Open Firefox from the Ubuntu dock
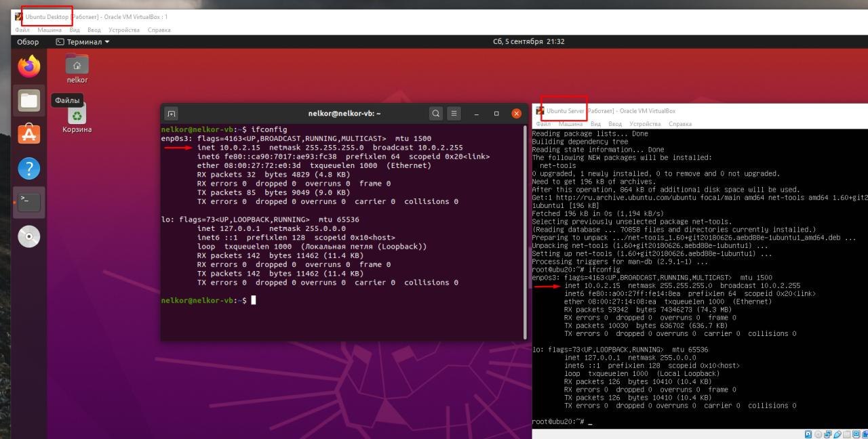 [x=29, y=66]
